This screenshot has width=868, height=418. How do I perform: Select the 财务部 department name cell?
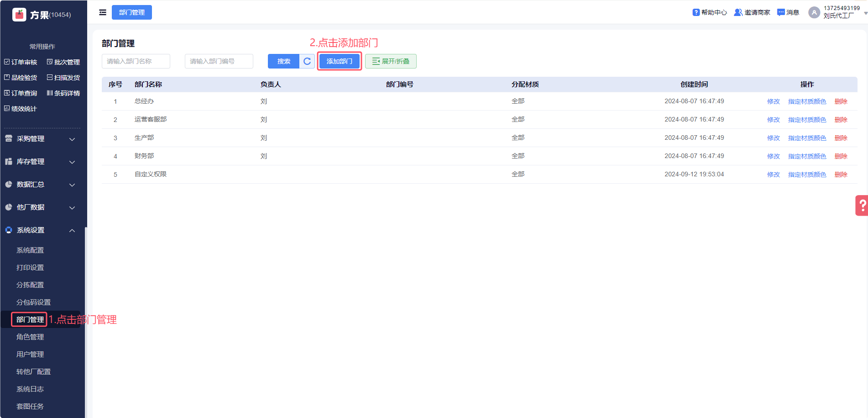(144, 156)
